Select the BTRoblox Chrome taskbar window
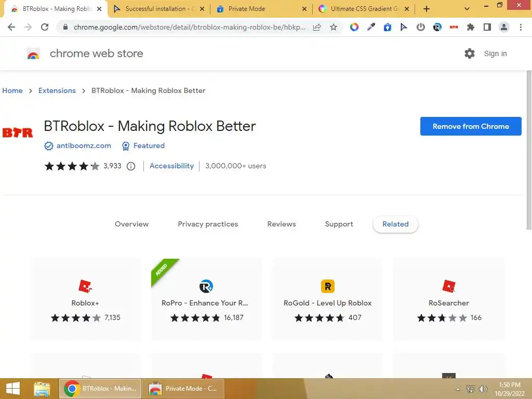The image size is (532, 399). 100,389
